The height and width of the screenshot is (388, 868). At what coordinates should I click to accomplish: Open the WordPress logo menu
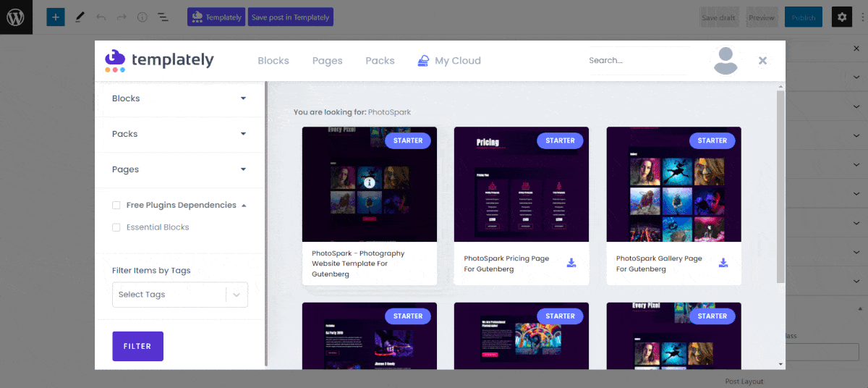coord(16,17)
